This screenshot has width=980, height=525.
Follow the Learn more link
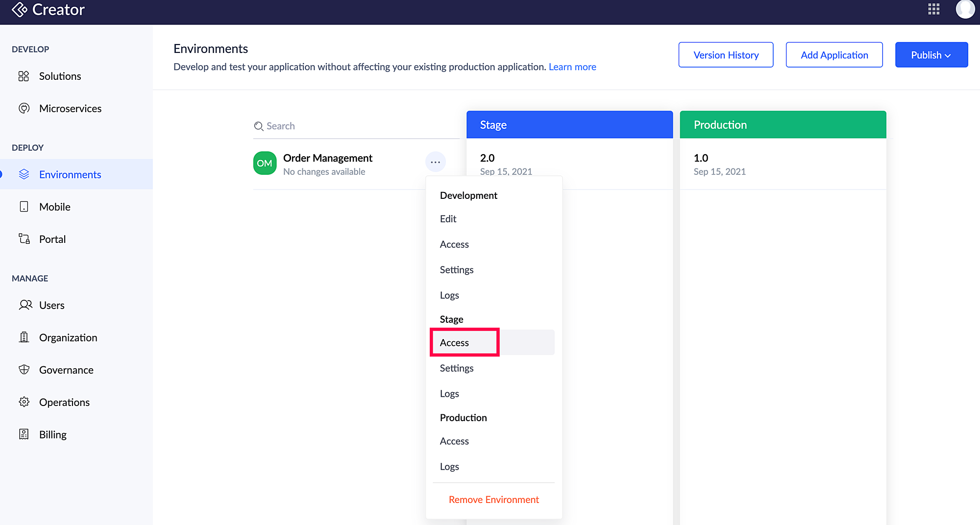click(572, 67)
